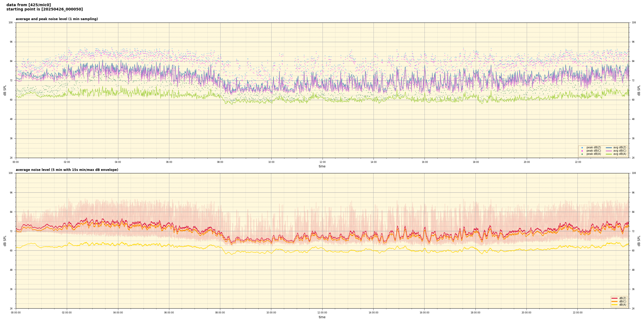Image resolution: width=644 pixels, height=322 pixels.
Task: Click the green peak dB(A) legend dot
Action: pyautogui.click(x=582, y=154)
